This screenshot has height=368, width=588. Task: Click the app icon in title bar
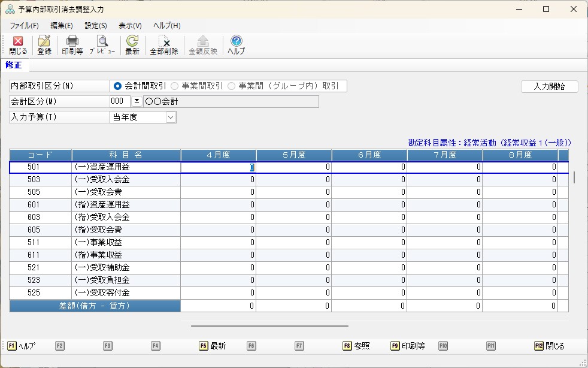click(x=10, y=9)
